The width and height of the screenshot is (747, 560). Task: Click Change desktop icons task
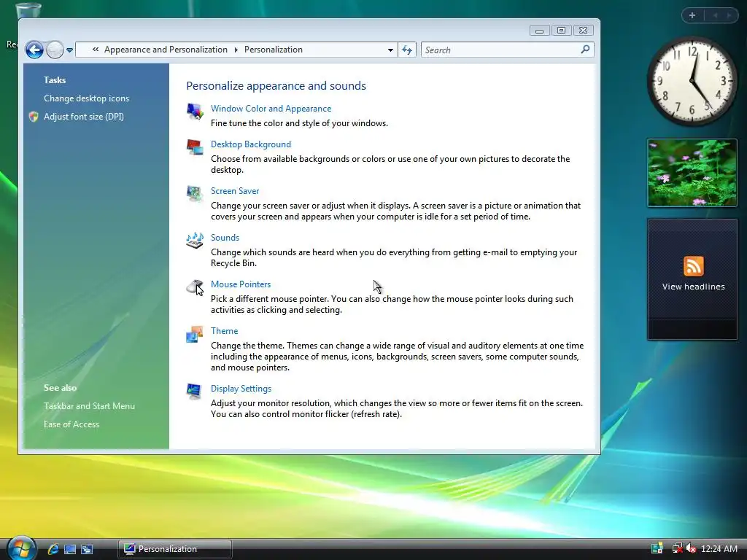coord(86,98)
